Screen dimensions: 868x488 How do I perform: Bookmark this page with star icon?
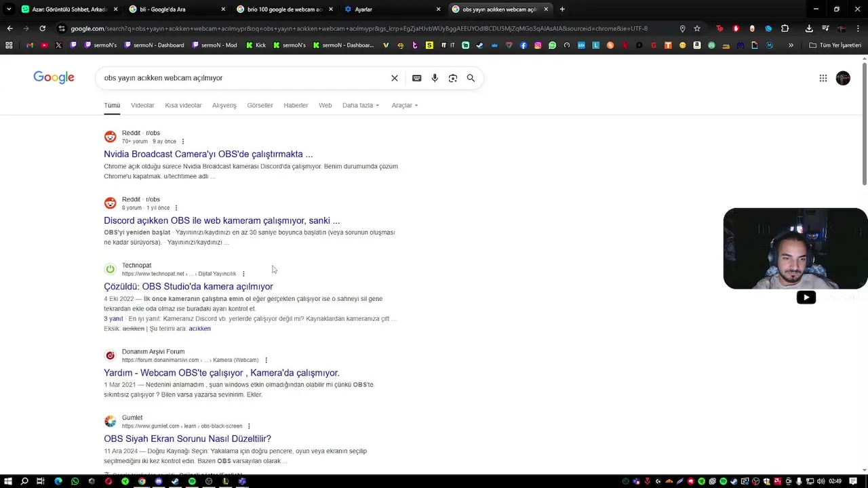click(697, 28)
